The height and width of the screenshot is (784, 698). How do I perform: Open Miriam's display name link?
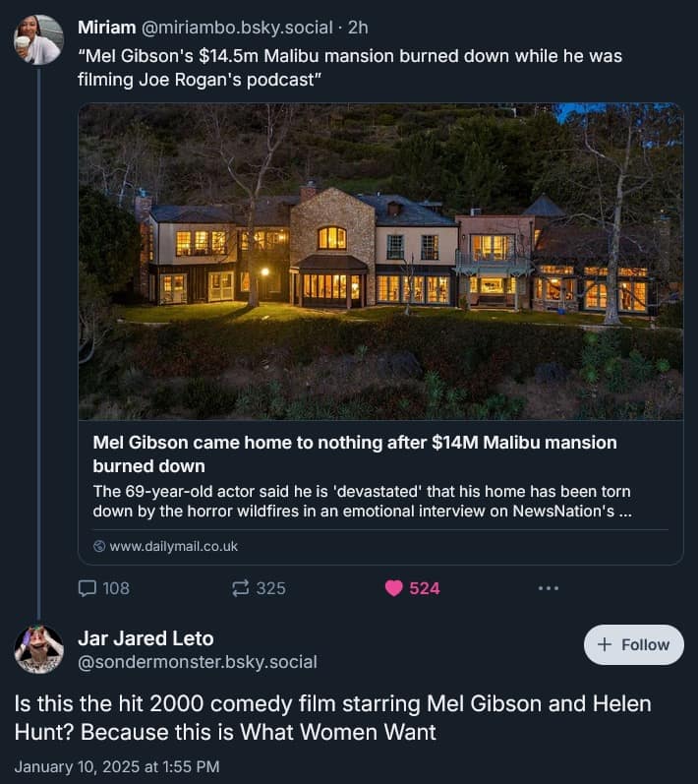pos(106,28)
